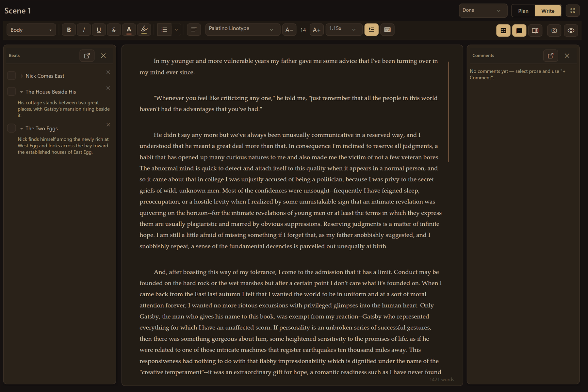Remove The House Beside His beat

[108, 88]
